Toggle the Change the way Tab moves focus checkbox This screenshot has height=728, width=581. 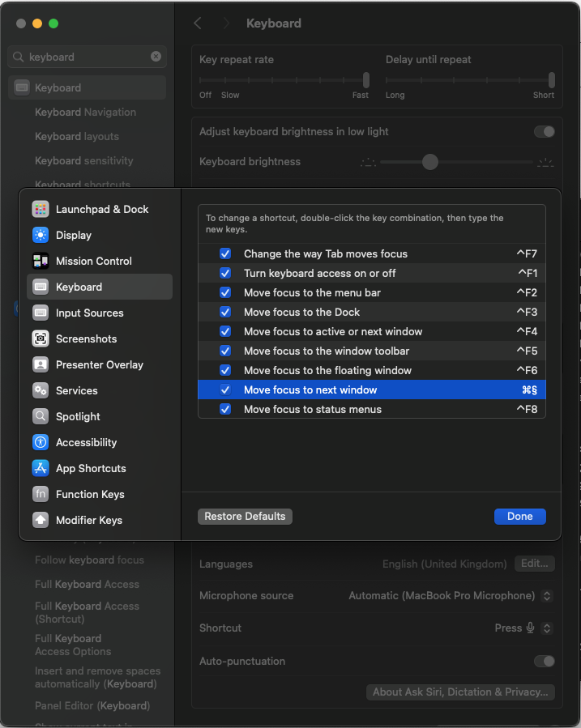[x=224, y=253]
